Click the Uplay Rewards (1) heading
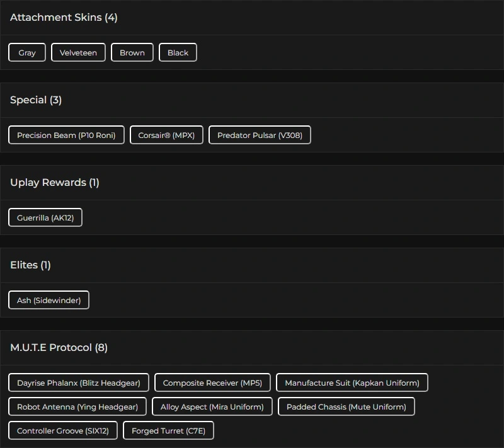This screenshot has height=448, width=504. pyautogui.click(x=55, y=183)
